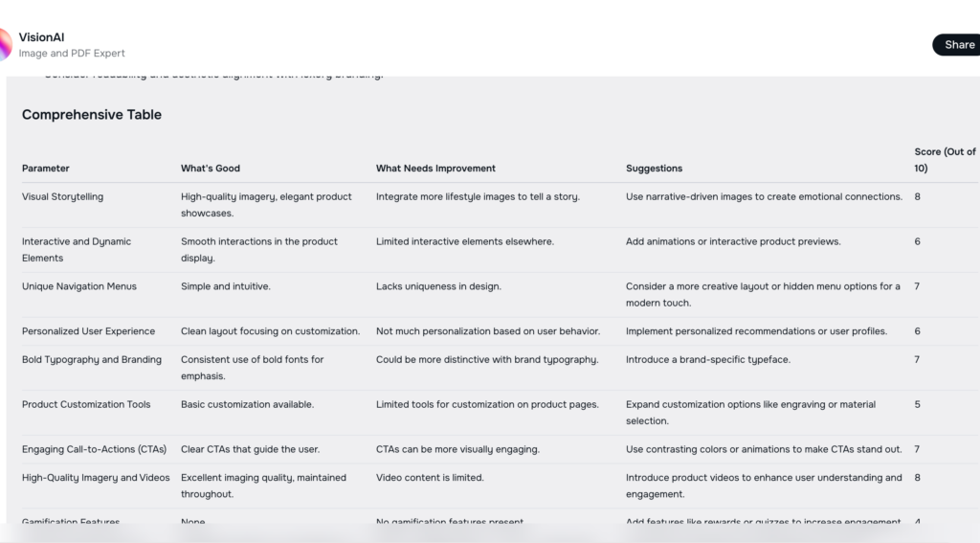This screenshot has width=980, height=543.
Task: Select the "What's Good" column header
Action: pyautogui.click(x=211, y=169)
